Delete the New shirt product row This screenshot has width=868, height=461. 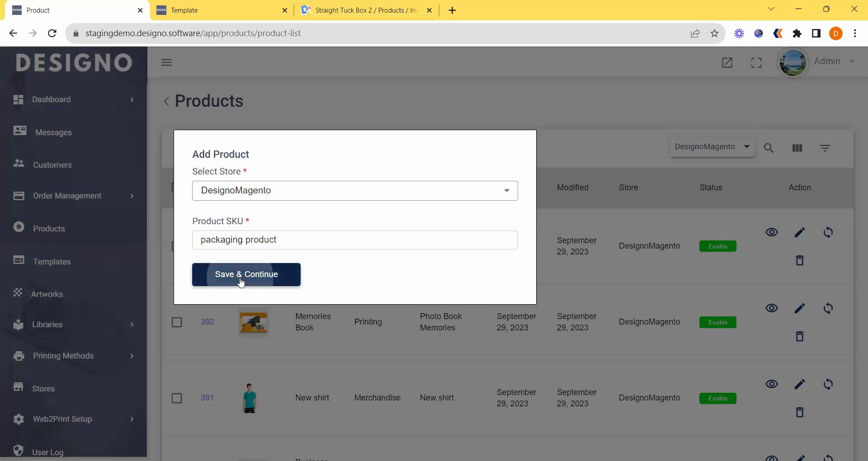[799, 412]
